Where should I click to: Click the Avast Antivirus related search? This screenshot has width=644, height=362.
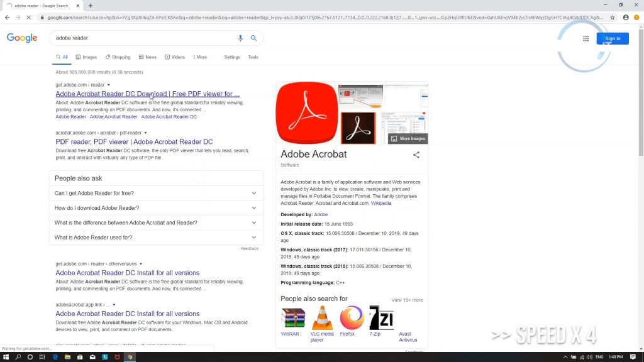tap(408, 337)
